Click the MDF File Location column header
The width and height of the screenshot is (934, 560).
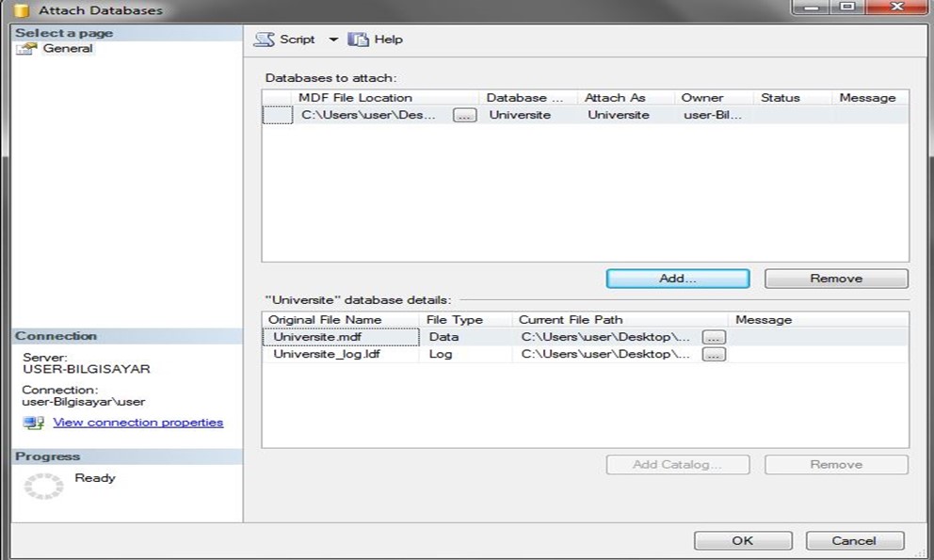point(355,98)
